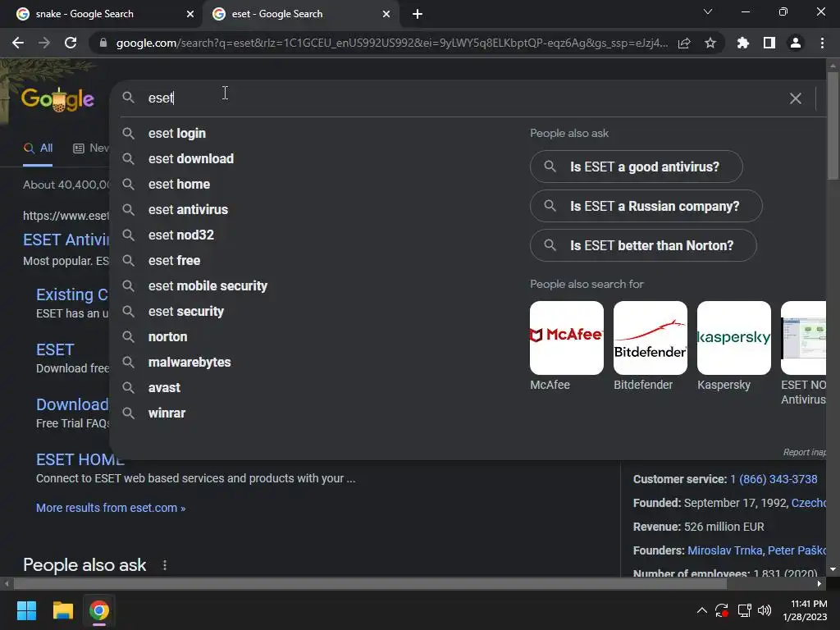This screenshot has width=840, height=630.
Task: Clear the search box with the X
Action: click(x=796, y=98)
